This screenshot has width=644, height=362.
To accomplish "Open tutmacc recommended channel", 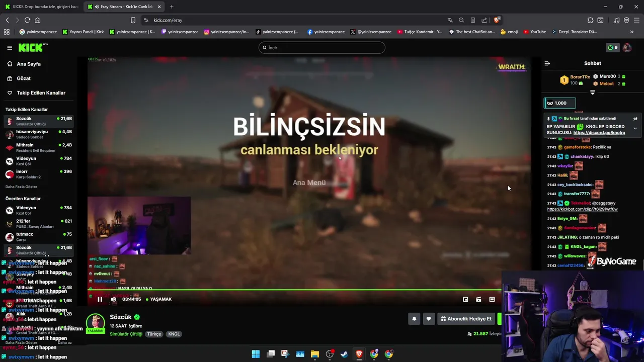I will click(38, 237).
